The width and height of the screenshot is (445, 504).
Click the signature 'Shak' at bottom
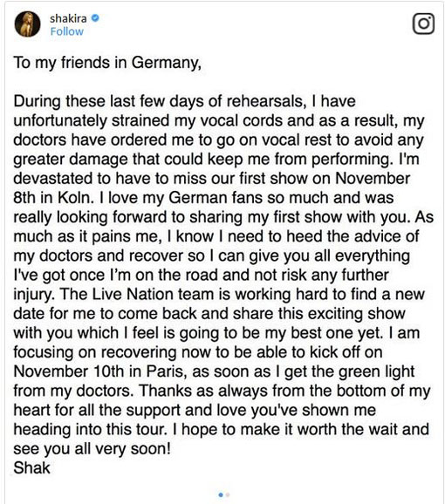coord(31,468)
